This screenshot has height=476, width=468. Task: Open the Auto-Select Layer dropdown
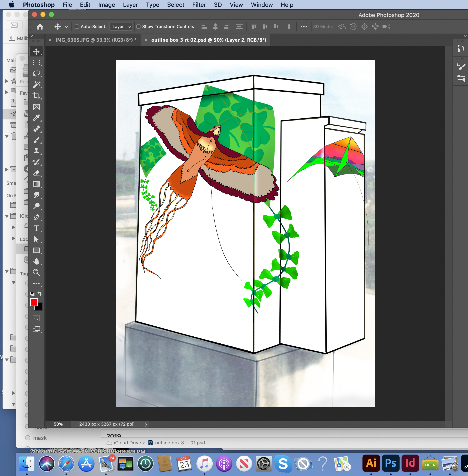tap(121, 27)
